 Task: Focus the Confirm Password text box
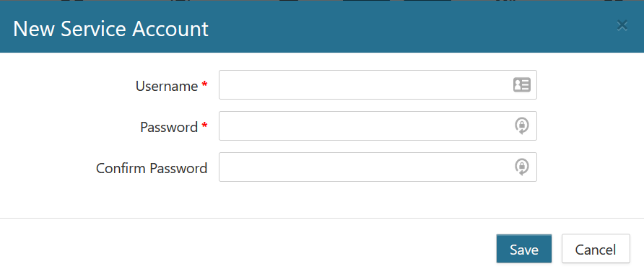click(x=378, y=167)
